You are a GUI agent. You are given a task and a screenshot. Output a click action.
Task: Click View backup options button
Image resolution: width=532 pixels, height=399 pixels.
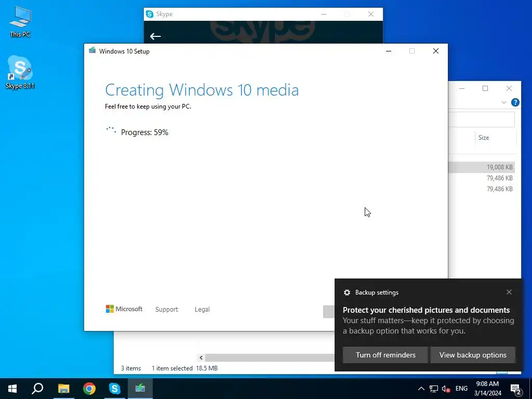pyautogui.click(x=473, y=355)
